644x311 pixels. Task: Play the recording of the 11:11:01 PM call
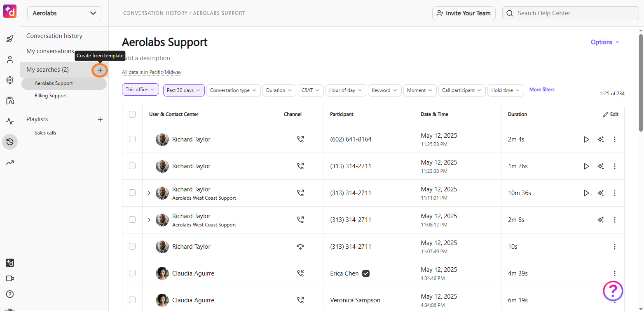(586, 193)
